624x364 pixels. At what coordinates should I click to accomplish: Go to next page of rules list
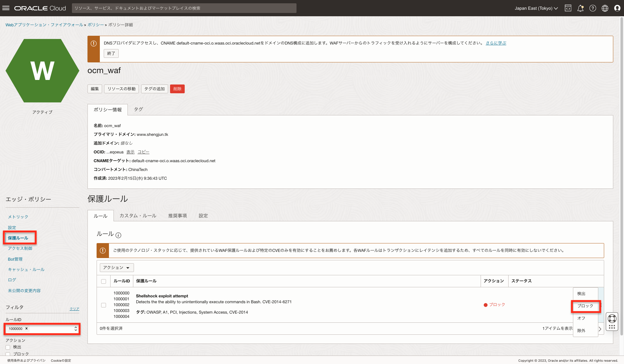coord(600,329)
